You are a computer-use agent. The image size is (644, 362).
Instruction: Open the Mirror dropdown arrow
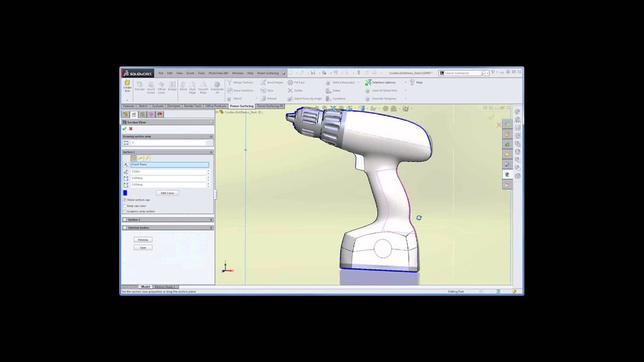(257, 99)
